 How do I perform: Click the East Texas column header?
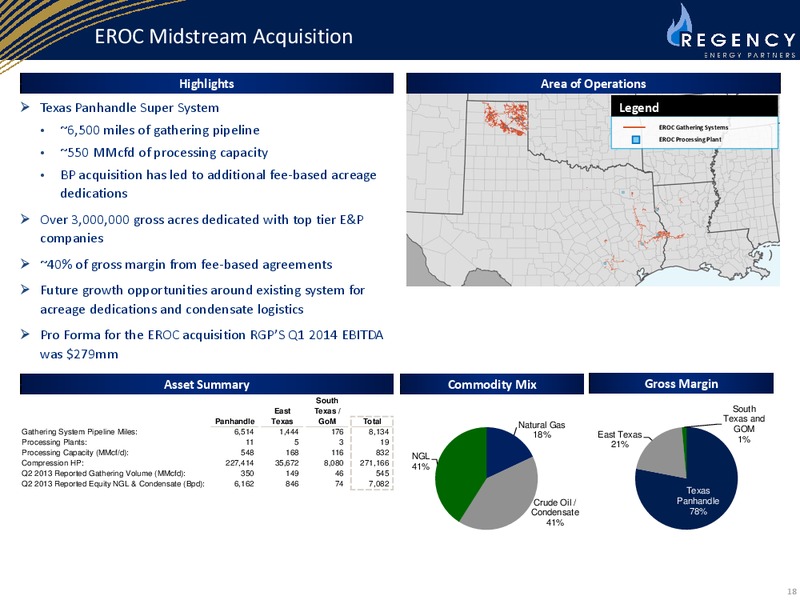tap(282, 416)
